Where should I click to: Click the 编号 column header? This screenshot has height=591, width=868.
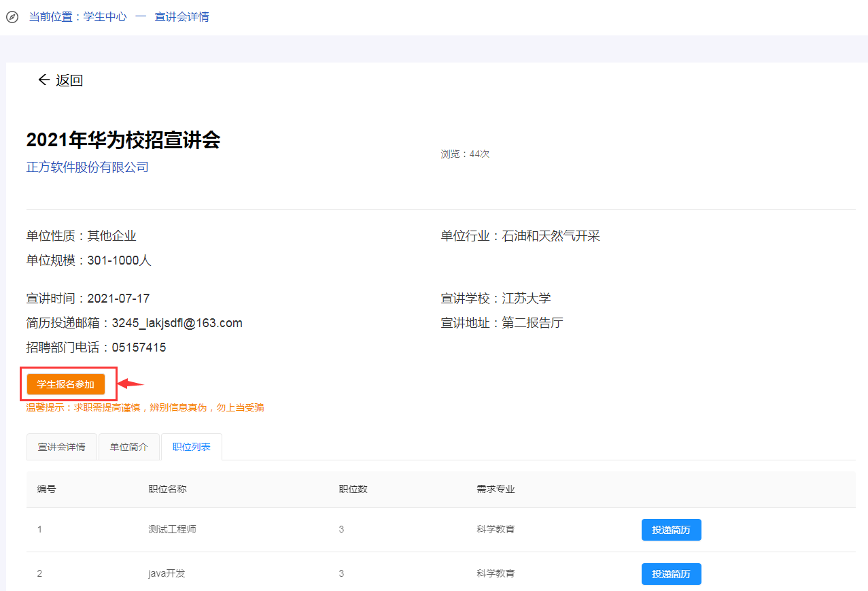click(47, 489)
